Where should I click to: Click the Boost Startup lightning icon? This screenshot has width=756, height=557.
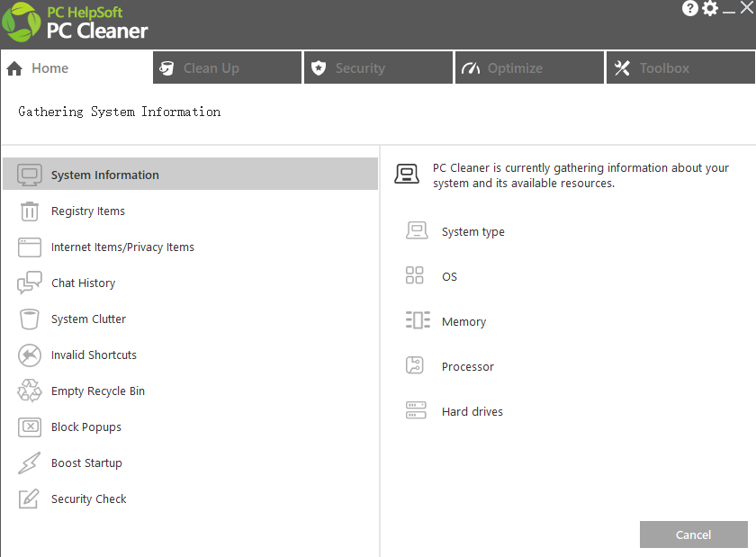click(30, 463)
